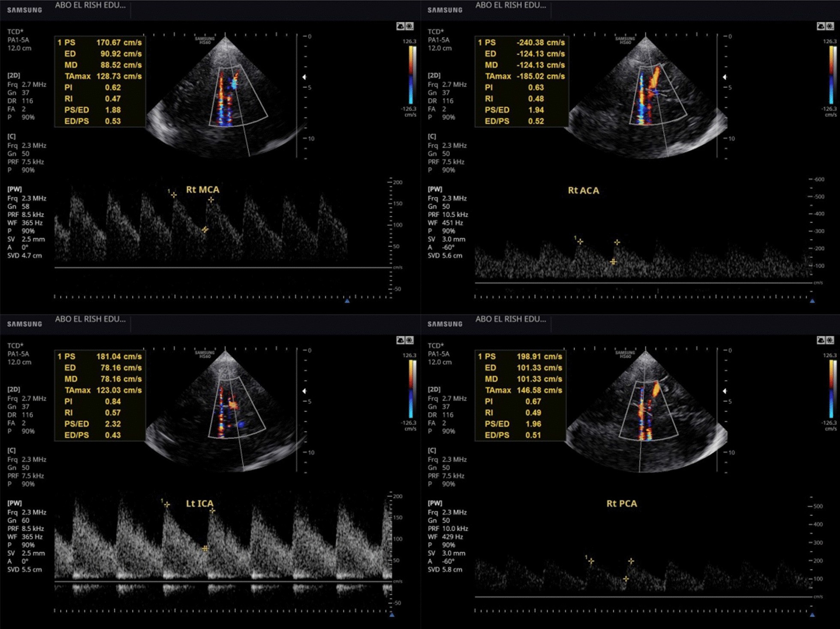The image size is (840, 629).
Task: Click 'SVD 5.6 cm' in the Rt ACA PW settings
Action: click(x=445, y=256)
